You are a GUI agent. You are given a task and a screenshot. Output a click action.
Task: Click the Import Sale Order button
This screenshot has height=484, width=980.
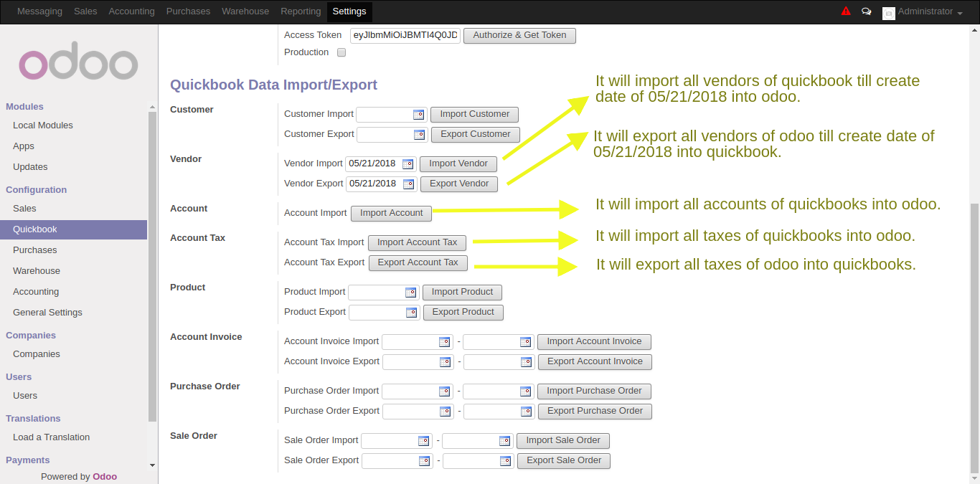[x=563, y=441]
